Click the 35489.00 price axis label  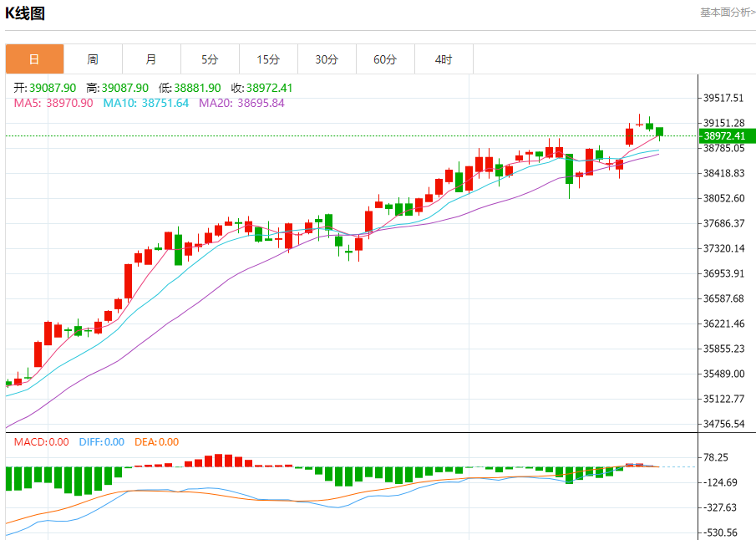tap(723, 374)
